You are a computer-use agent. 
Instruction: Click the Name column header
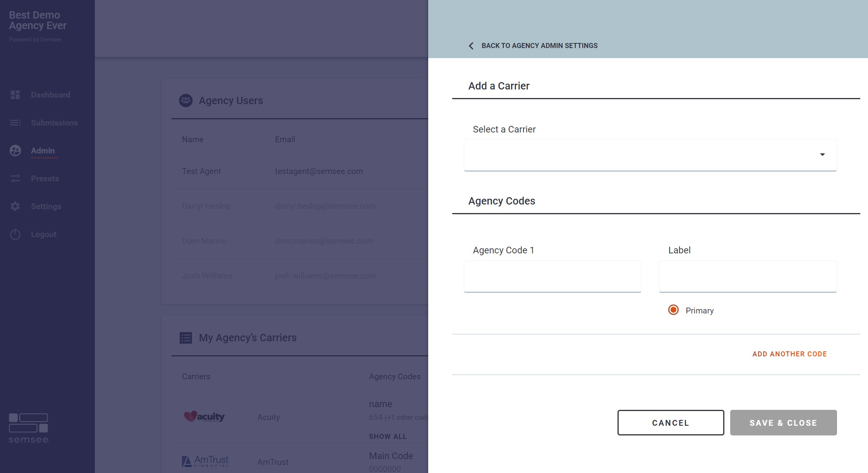[x=192, y=139]
